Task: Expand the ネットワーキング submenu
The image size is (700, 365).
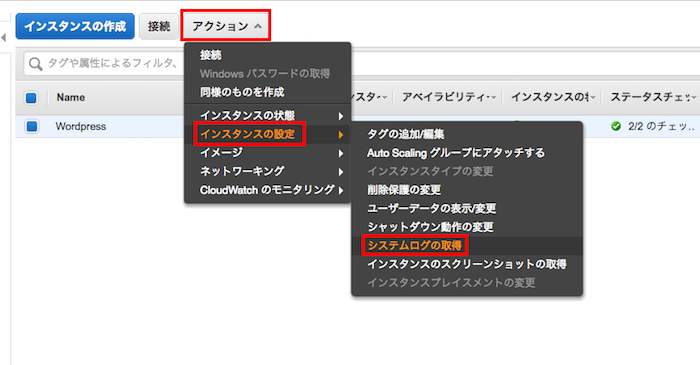Action: [x=267, y=171]
